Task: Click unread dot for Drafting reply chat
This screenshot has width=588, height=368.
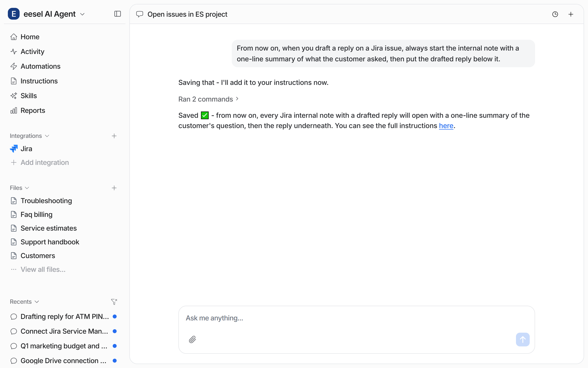Action: coord(114,316)
